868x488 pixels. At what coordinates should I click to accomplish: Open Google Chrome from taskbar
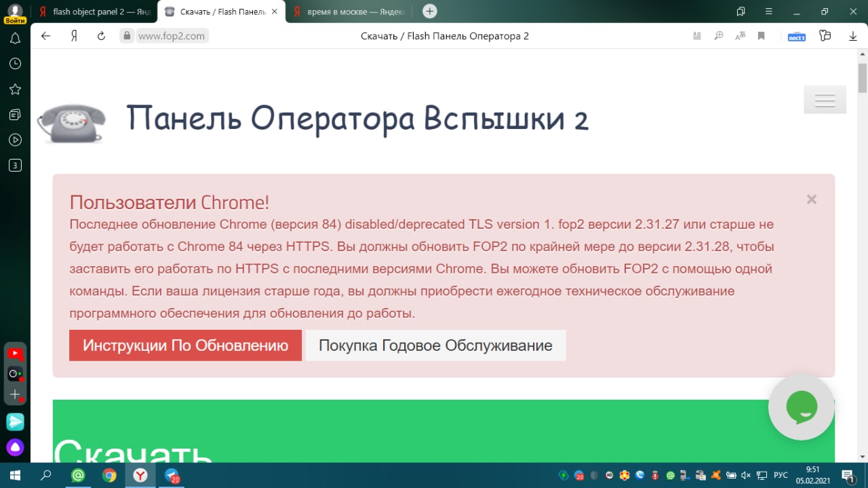[109, 475]
